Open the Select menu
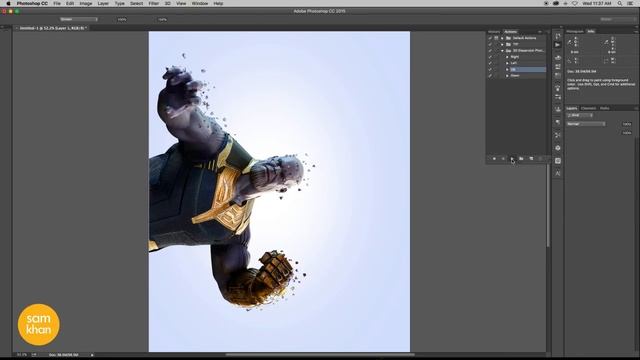Image resolution: width=640 pixels, height=360 pixels. click(x=136, y=3)
